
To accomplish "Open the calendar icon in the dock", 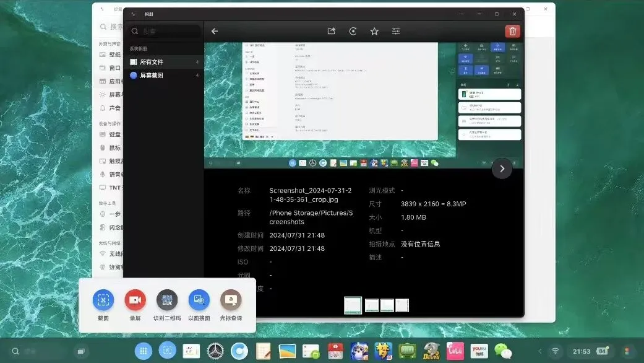I will tap(335, 351).
